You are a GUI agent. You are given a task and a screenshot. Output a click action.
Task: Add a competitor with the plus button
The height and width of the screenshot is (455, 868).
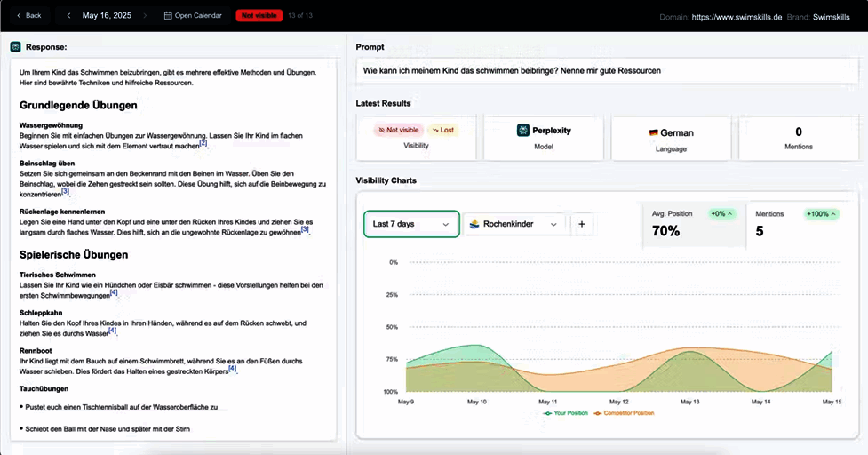582,224
